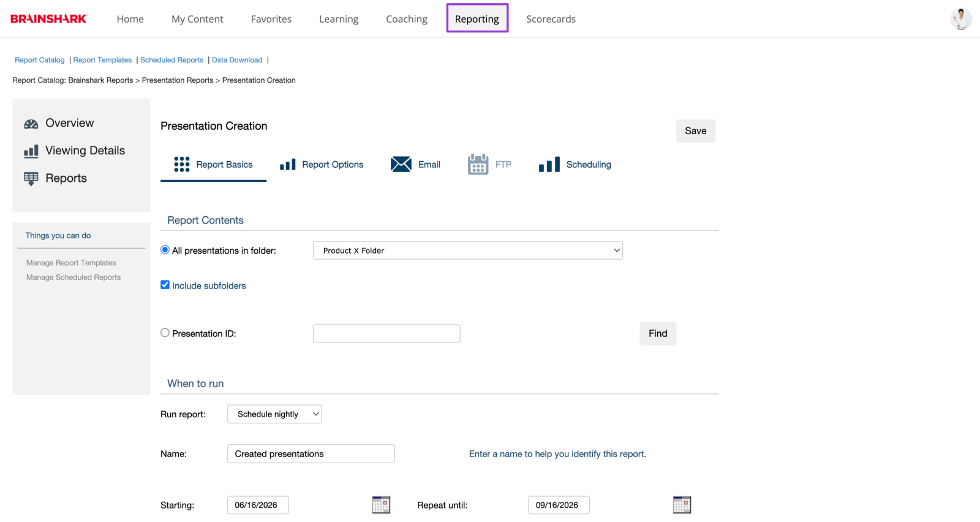Click the report Name text field

[311, 454]
